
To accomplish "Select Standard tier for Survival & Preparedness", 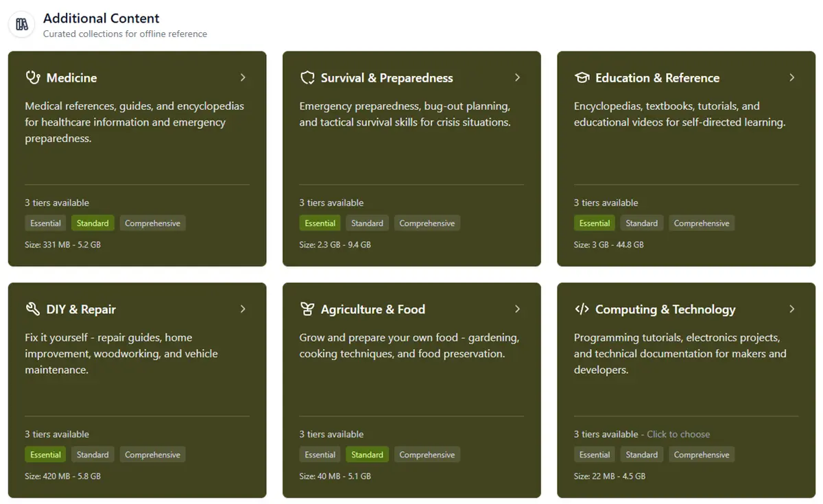I will (367, 224).
